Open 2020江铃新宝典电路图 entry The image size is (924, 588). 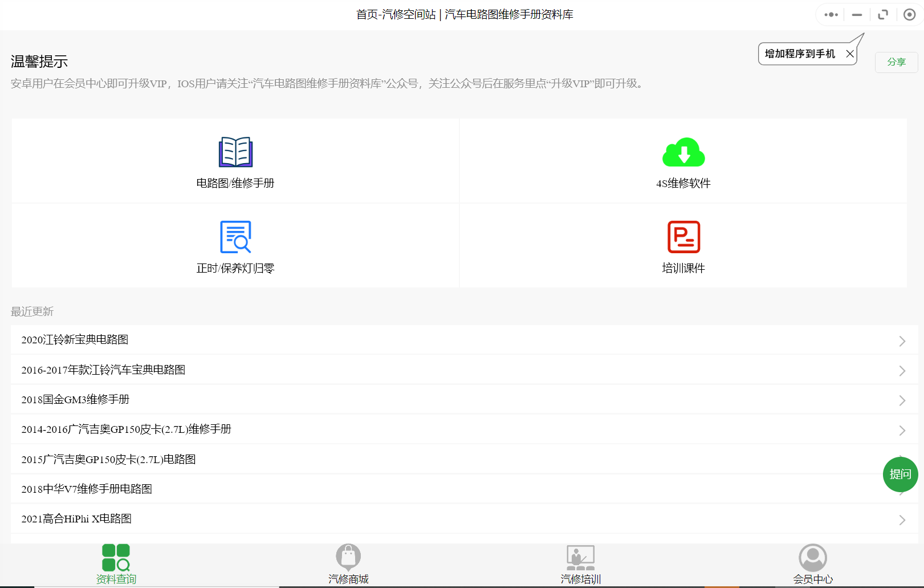point(465,340)
